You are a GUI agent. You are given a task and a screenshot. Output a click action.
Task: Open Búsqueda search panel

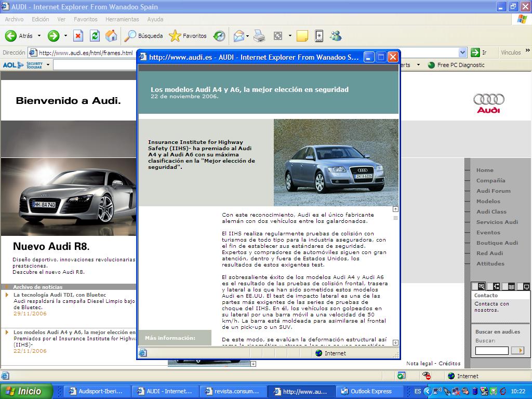point(143,36)
